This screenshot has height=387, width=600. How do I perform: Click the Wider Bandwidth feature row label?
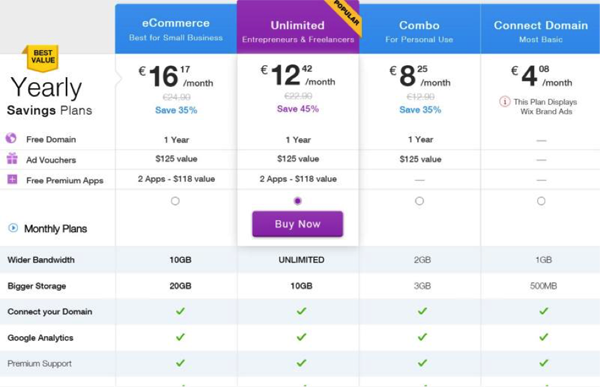pyautogui.click(x=41, y=260)
